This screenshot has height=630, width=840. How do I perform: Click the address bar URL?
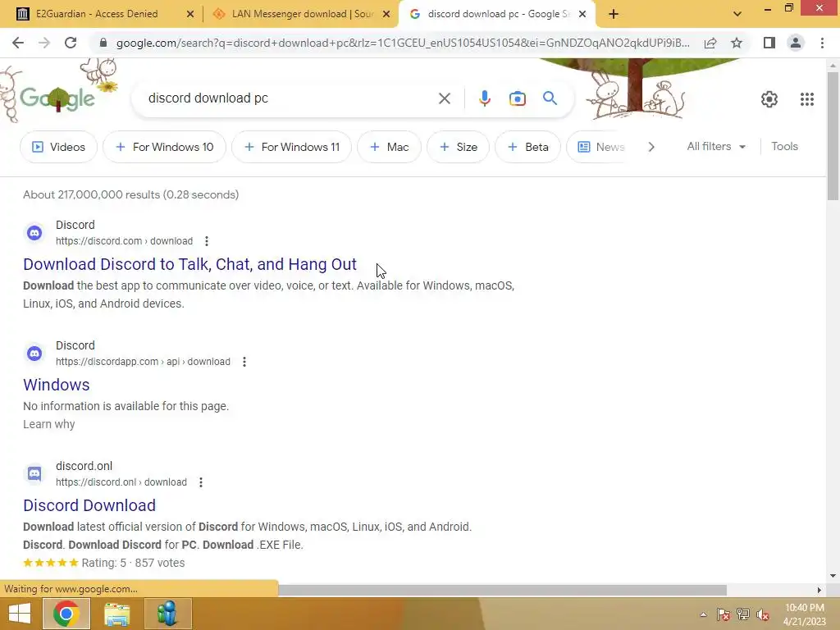tap(403, 43)
